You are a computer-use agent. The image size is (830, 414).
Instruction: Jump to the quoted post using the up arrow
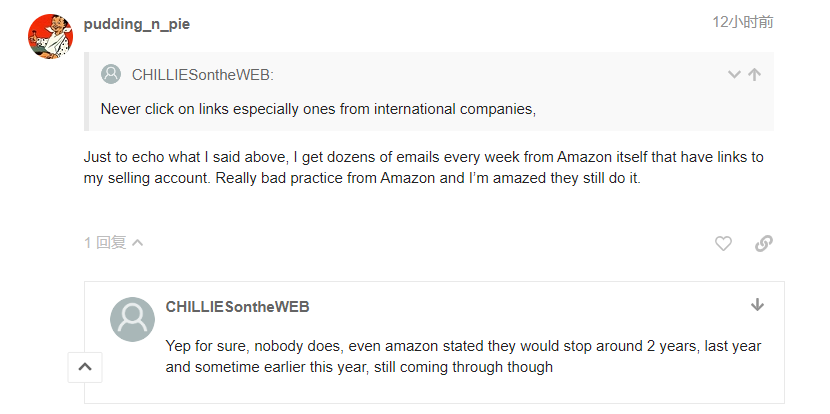click(x=754, y=75)
